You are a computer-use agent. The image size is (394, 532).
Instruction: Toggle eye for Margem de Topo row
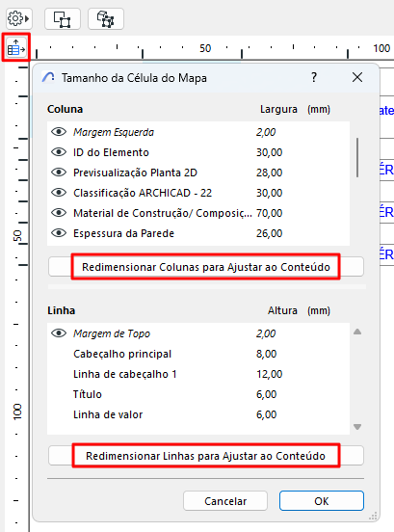pyautogui.click(x=59, y=333)
